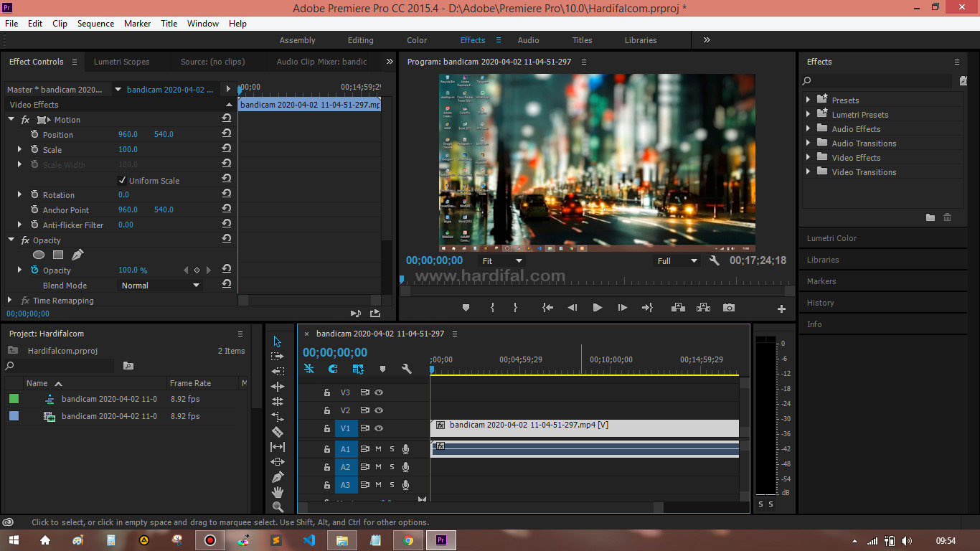Select the Hand tool in the tools panel
980x551 pixels.
pos(278,492)
